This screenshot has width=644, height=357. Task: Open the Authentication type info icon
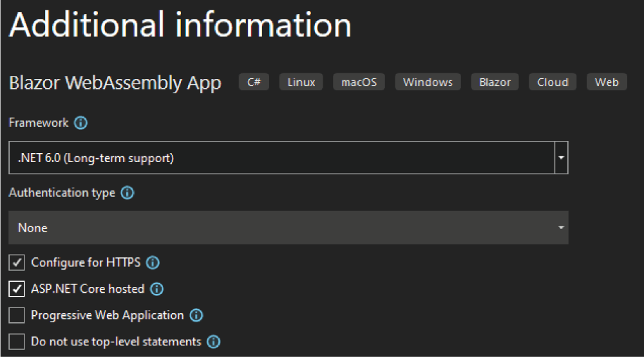(x=128, y=192)
